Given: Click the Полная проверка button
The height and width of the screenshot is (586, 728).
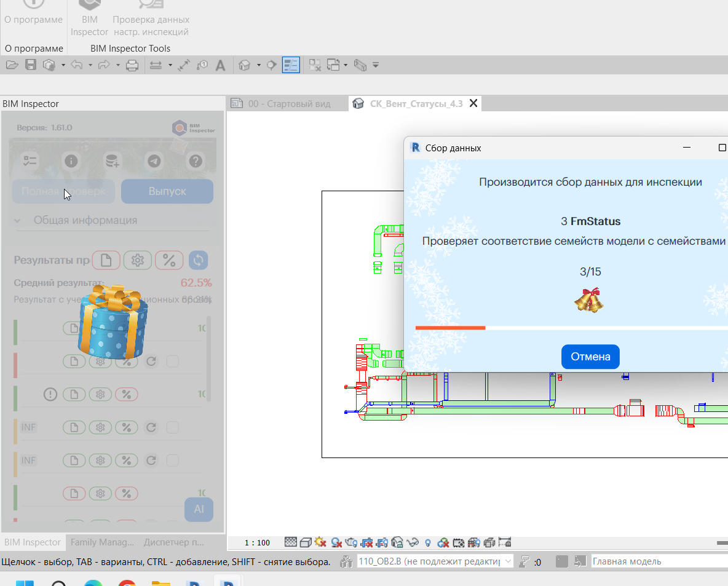Looking at the screenshot, I should pos(63,191).
